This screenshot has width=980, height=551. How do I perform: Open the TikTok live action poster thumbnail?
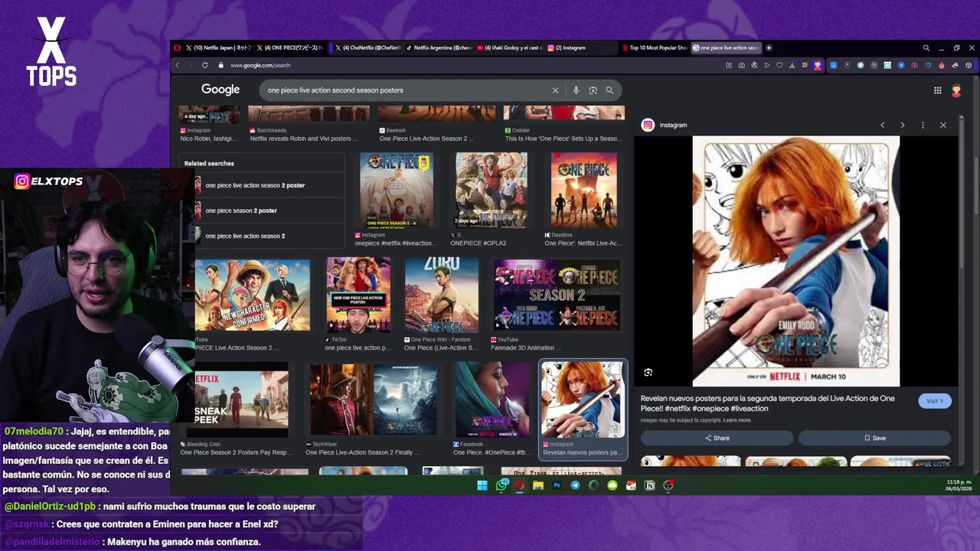[x=358, y=295]
